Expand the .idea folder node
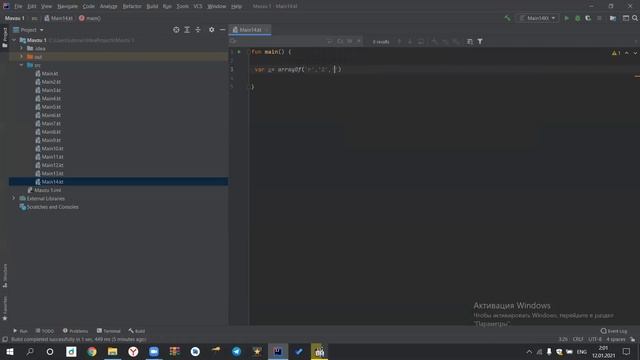Viewport: 640px width, 360px height. point(21,48)
